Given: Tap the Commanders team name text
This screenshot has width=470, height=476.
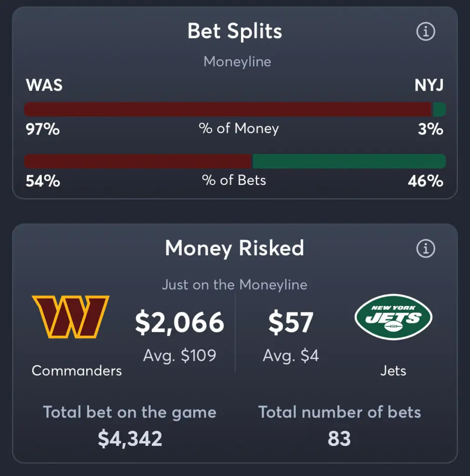Looking at the screenshot, I should [77, 370].
